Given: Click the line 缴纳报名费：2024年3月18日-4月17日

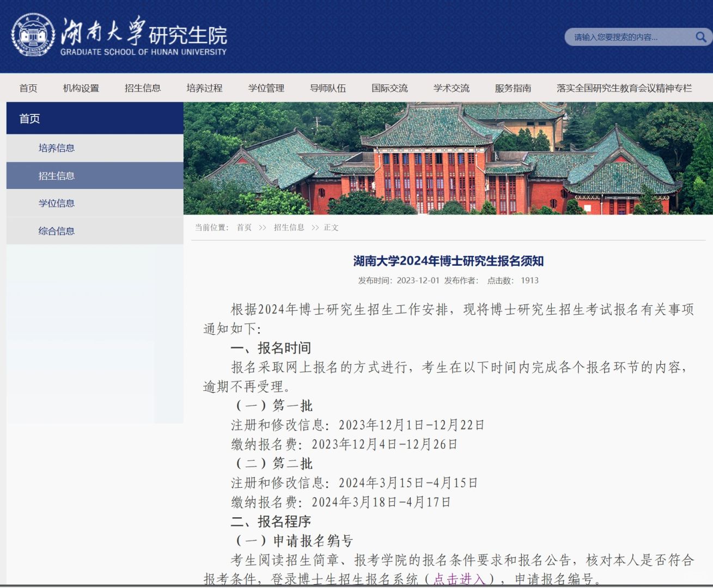Looking at the screenshot, I should tap(341, 502).
